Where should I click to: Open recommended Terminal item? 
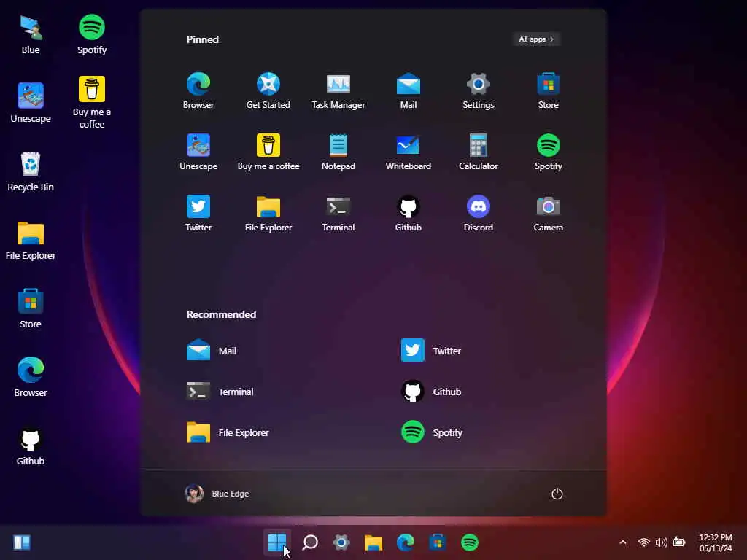coord(220,392)
